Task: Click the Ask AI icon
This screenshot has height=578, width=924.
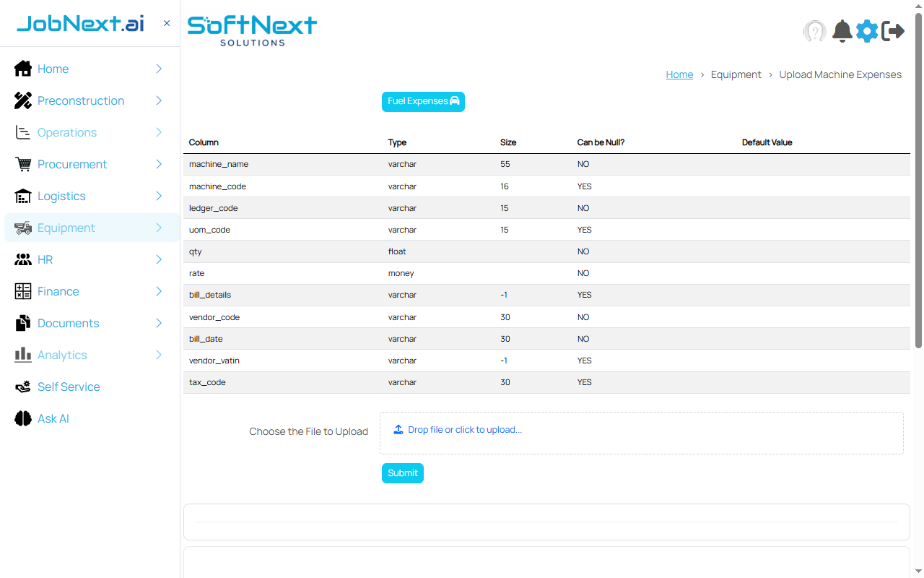Action: pos(22,418)
